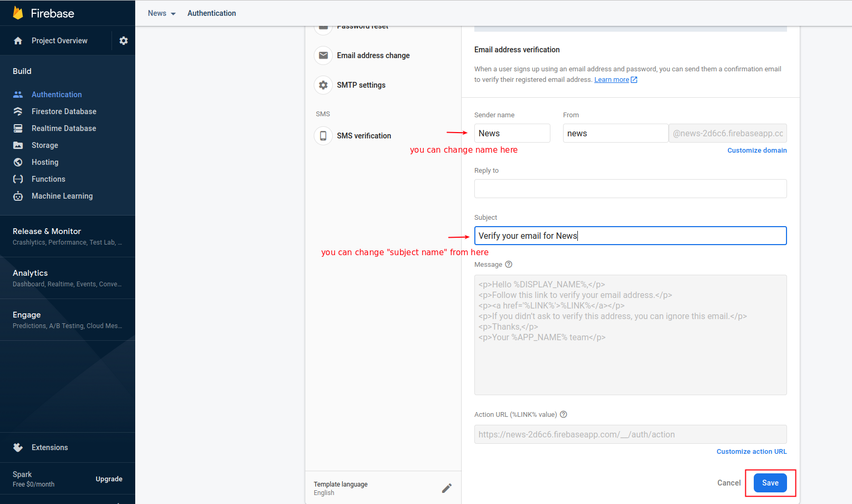Click the SMTP settings gear icon

[323, 85]
